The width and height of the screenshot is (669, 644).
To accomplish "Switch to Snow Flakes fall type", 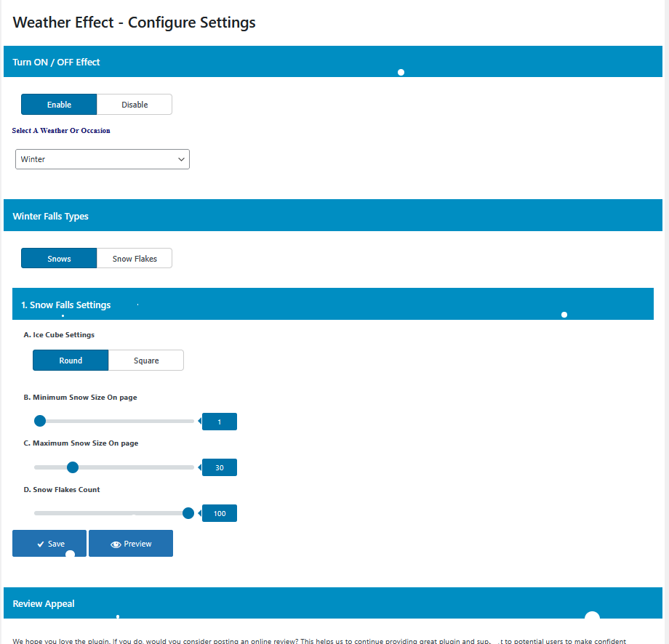I will click(135, 259).
